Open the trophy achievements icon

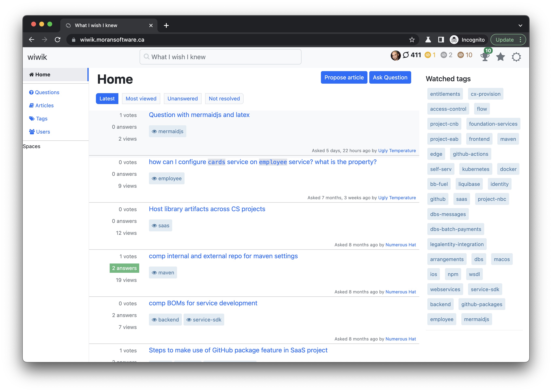point(485,57)
